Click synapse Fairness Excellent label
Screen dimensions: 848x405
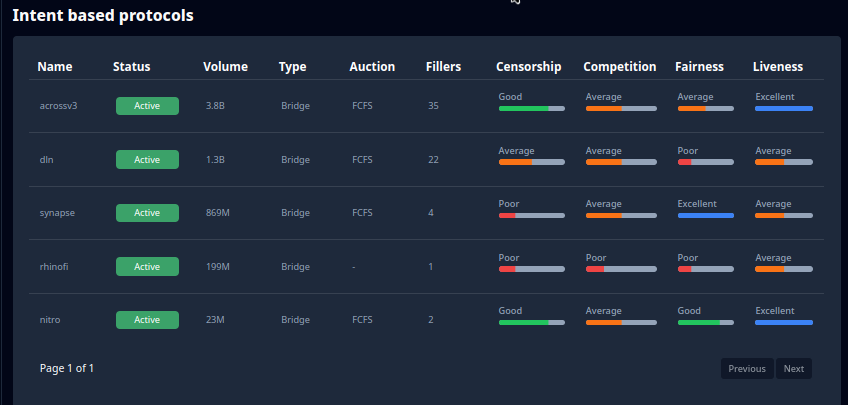tap(697, 204)
